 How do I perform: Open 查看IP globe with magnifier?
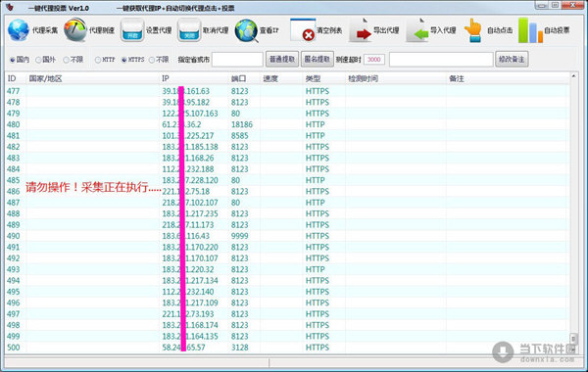[246, 30]
